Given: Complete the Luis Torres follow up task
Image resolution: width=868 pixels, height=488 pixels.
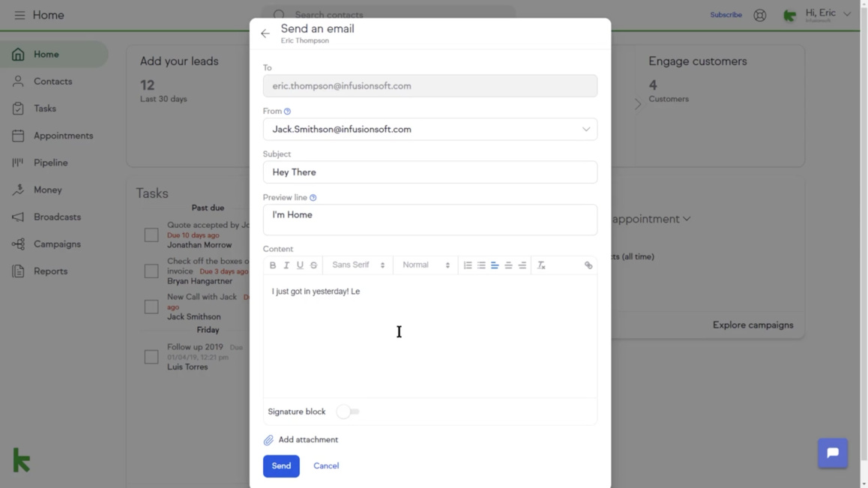Looking at the screenshot, I should click(151, 357).
